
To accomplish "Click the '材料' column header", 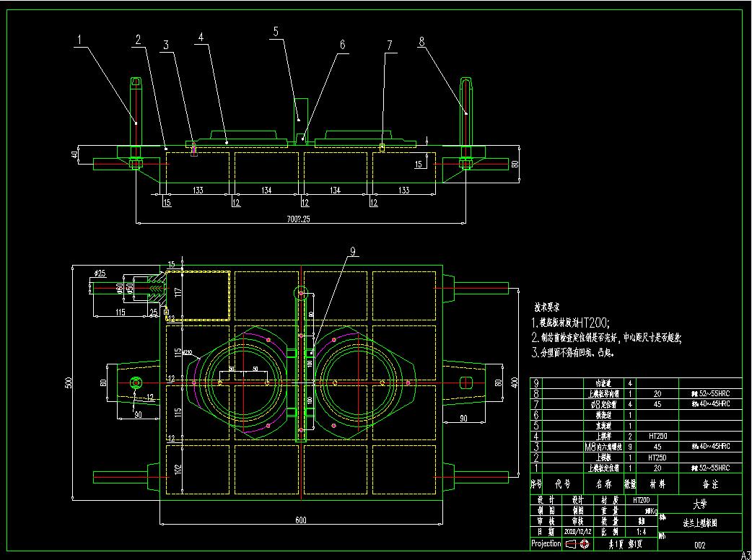I will tap(657, 484).
